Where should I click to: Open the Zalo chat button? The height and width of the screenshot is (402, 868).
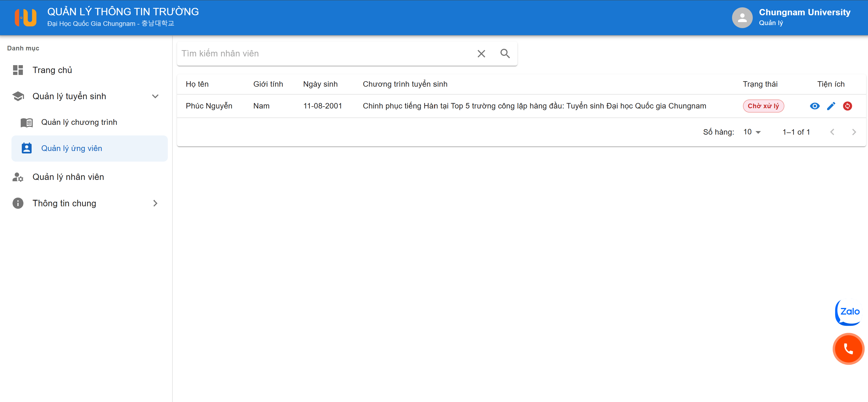click(x=849, y=312)
